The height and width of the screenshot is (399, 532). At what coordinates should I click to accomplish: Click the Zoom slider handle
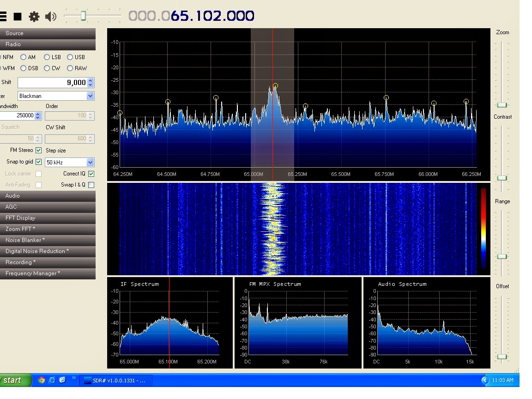click(x=502, y=105)
